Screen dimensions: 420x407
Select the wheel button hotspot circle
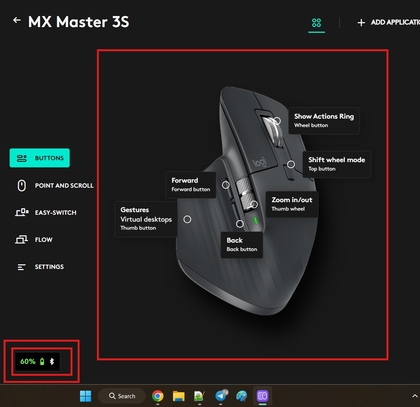(277, 121)
